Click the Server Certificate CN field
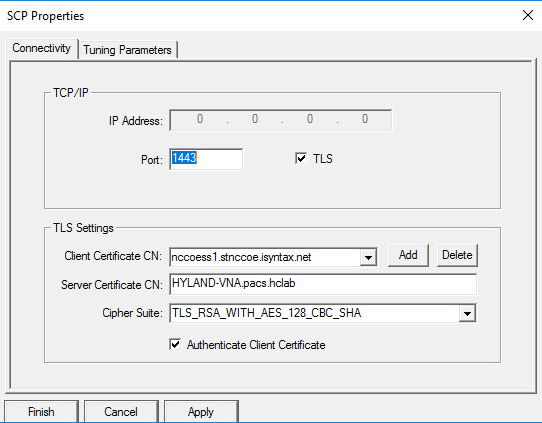 coord(323,284)
